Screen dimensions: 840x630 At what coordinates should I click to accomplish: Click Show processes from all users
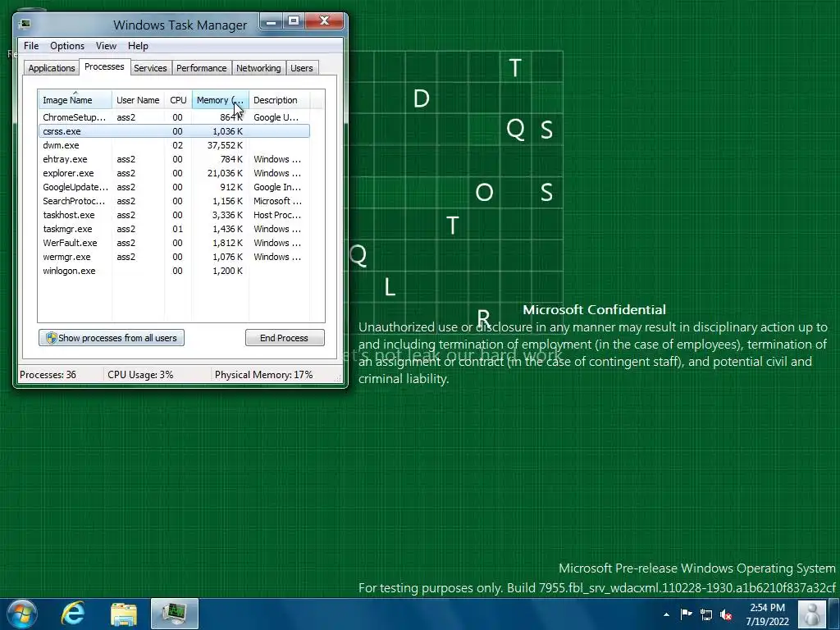click(x=112, y=338)
